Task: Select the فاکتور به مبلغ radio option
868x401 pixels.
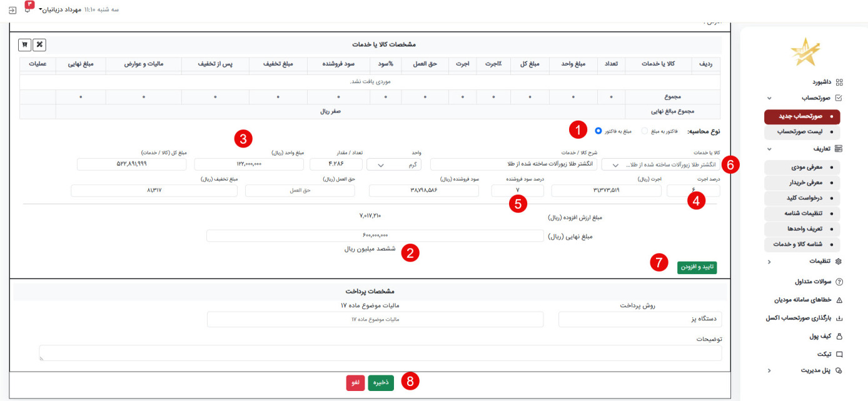Action: click(644, 131)
